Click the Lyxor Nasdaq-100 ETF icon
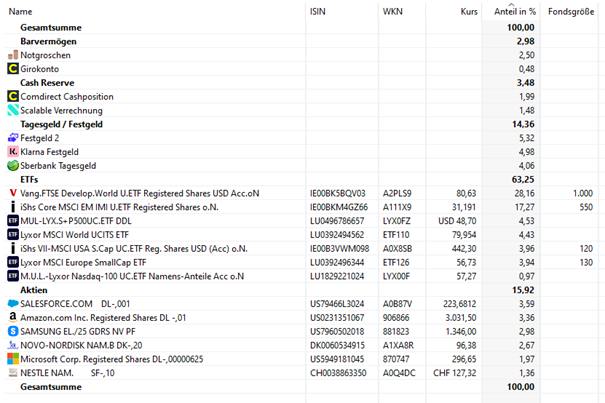The width and height of the screenshot is (605, 403). click(x=13, y=276)
